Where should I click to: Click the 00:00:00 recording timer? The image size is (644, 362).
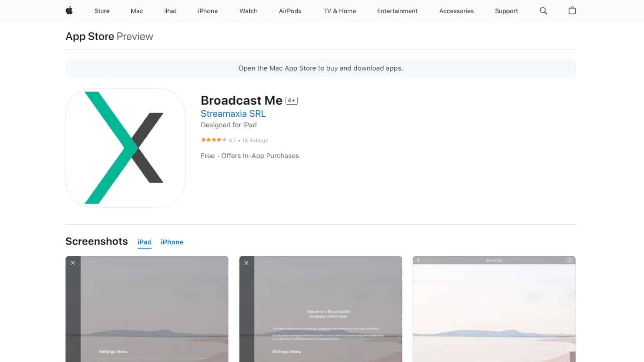click(x=494, y=260)
